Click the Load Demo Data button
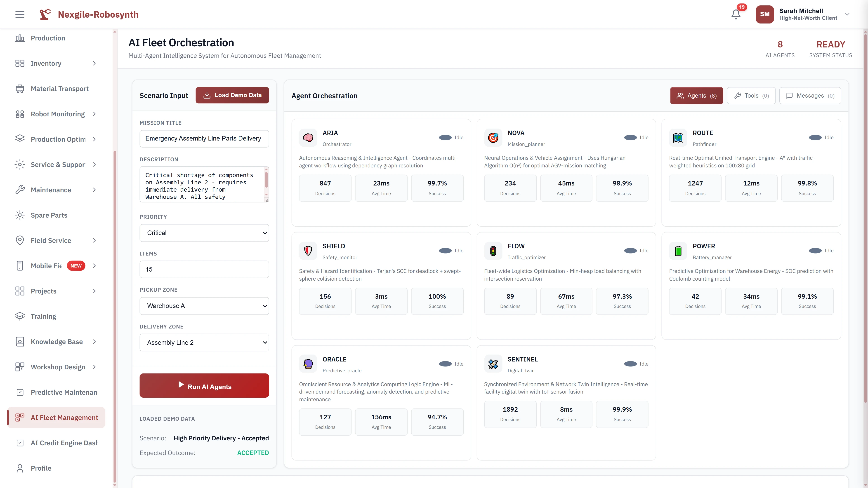Viewport: 868px width, 488px height. click(x=232, y=95)
